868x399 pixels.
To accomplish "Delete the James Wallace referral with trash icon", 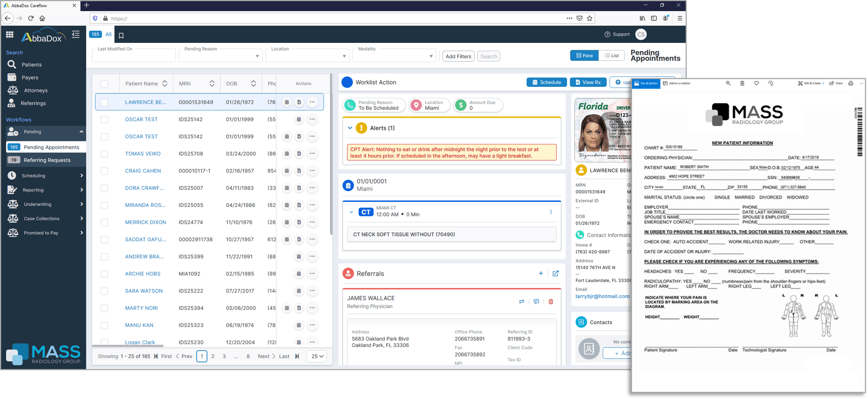I will 551,301.
